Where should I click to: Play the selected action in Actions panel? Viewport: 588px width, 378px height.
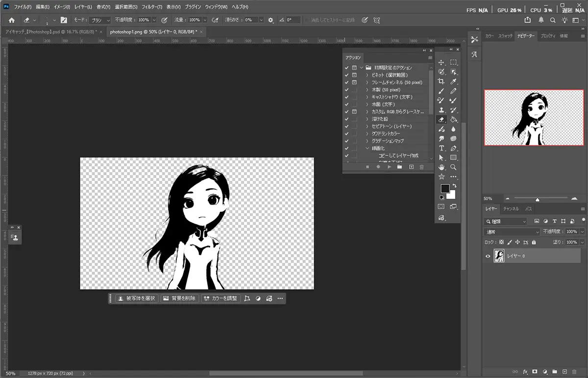[389, 167]
